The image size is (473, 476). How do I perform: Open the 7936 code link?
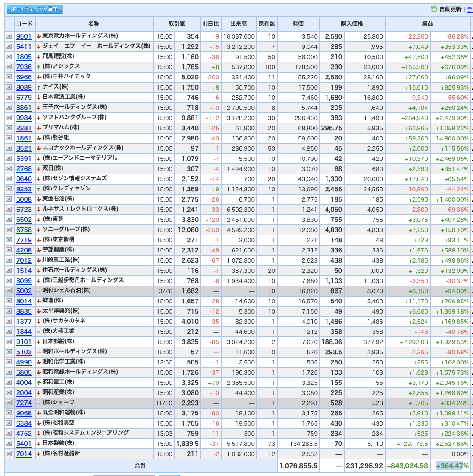coord(24,67)
